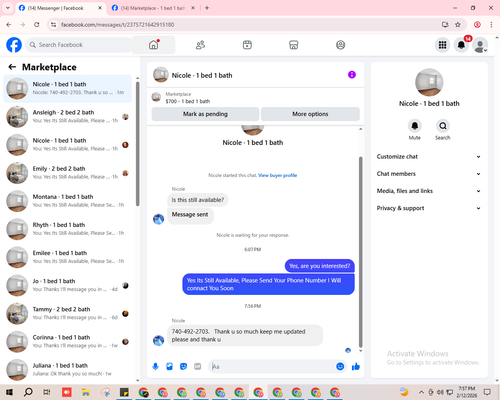500x400 pixels.
Task: Go back in browser history
Action: tap(9, 24)
